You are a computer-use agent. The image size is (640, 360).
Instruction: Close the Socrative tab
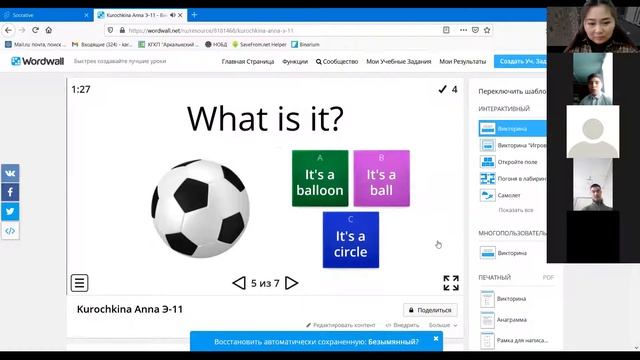[x=86, y=15]
